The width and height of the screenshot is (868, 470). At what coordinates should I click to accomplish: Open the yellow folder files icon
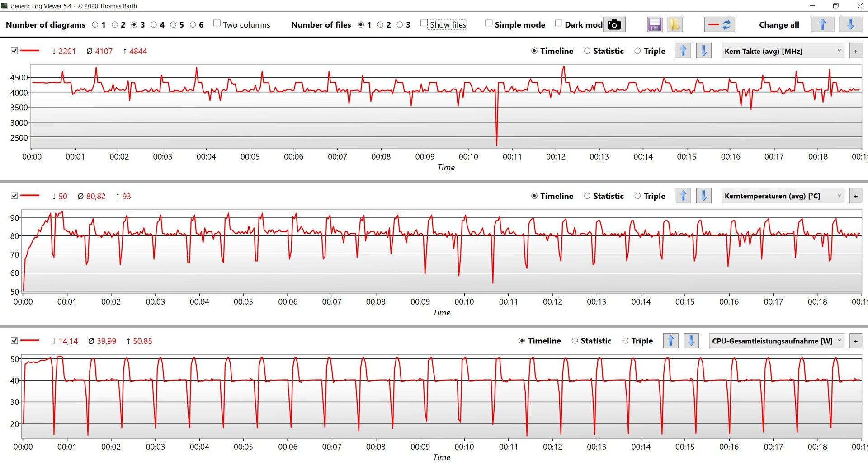tap(675, 24)
